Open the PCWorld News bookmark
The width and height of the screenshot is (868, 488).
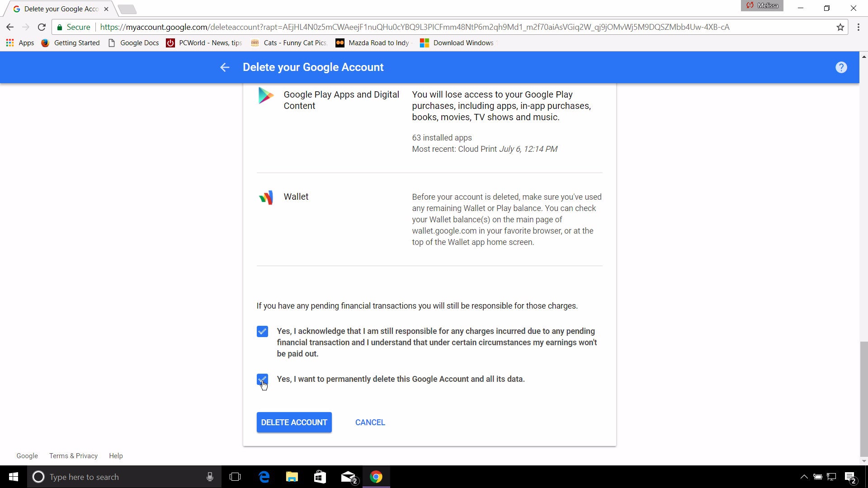(x=204, y=43)
